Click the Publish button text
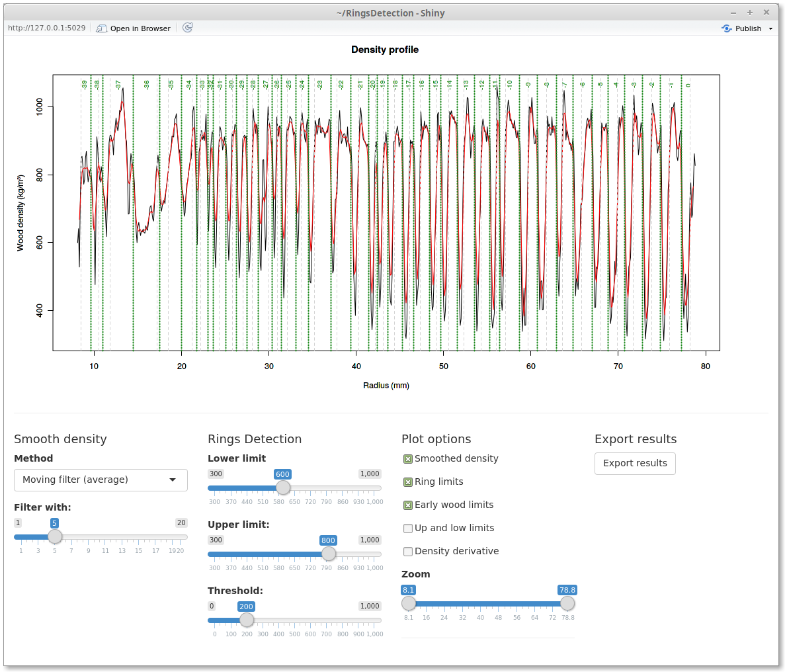Image resolution: width=785 pixels, height=672 pixels. click(748, 28)
